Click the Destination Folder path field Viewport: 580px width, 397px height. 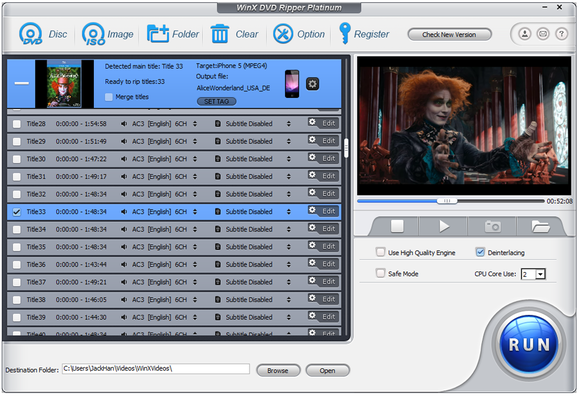156,369
